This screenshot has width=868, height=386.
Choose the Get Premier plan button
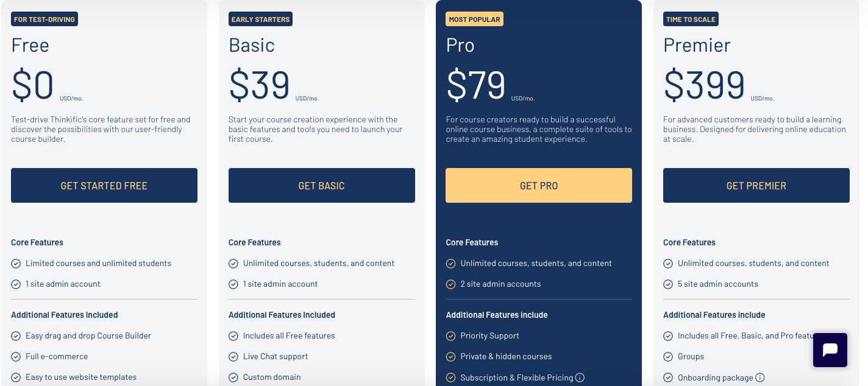pyautogui.click(x=756, y=186)
